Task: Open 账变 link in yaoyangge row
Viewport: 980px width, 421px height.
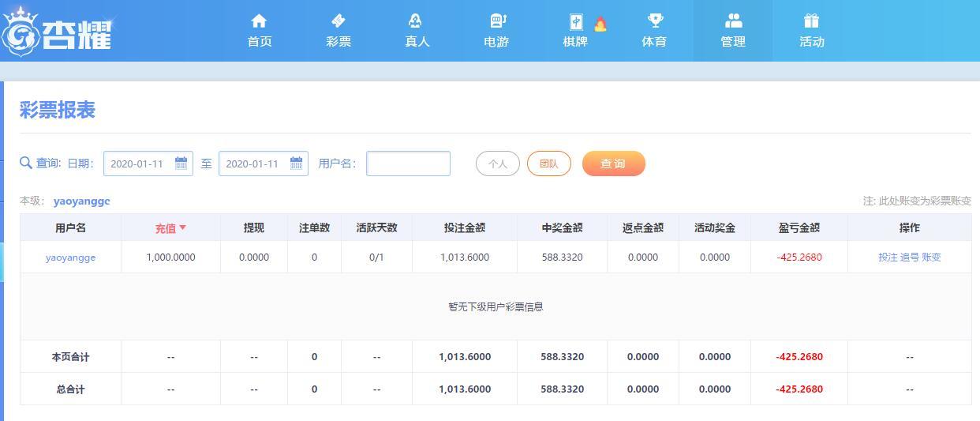Action: (x=931, y=257)
